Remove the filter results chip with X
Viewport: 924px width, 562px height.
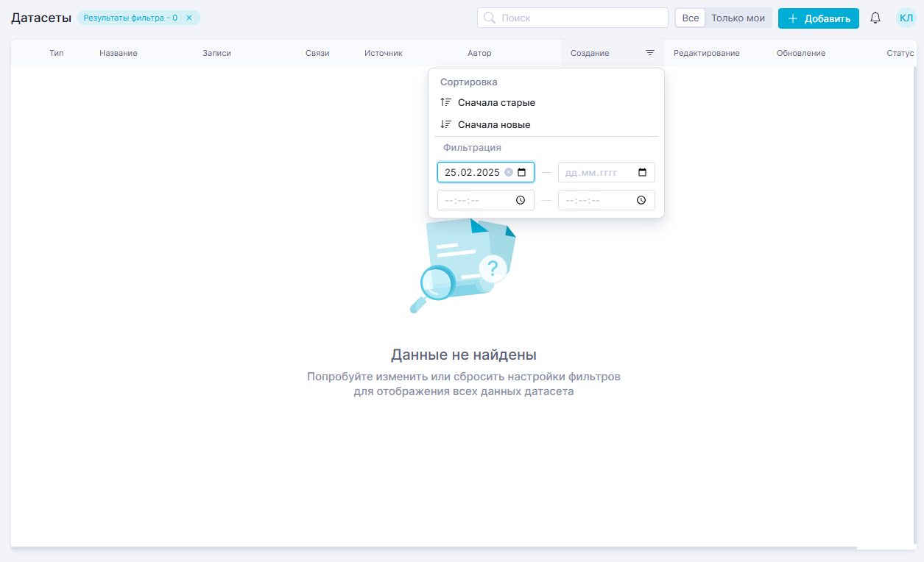[189, 18]
